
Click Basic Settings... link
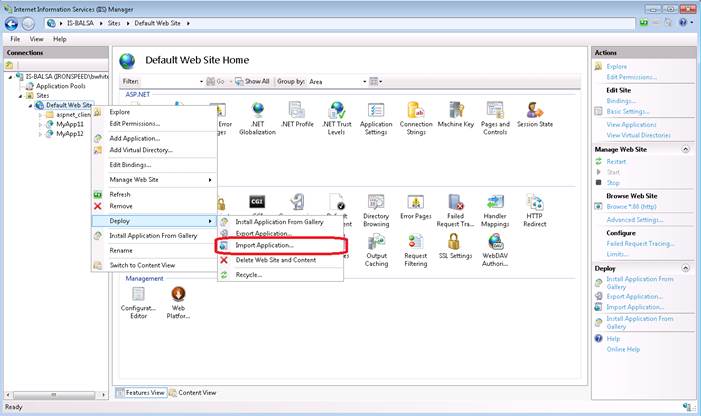pos(628,111)
